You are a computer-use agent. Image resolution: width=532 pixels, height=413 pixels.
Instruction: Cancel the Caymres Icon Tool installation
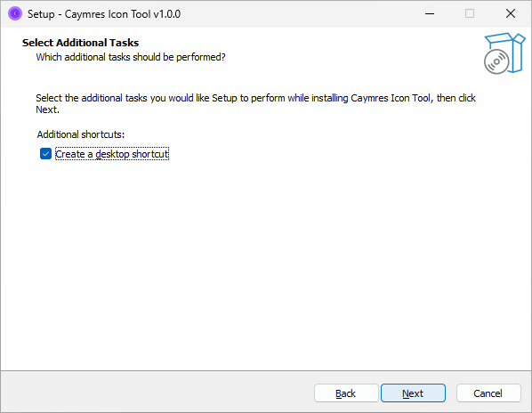coord(488,393)
